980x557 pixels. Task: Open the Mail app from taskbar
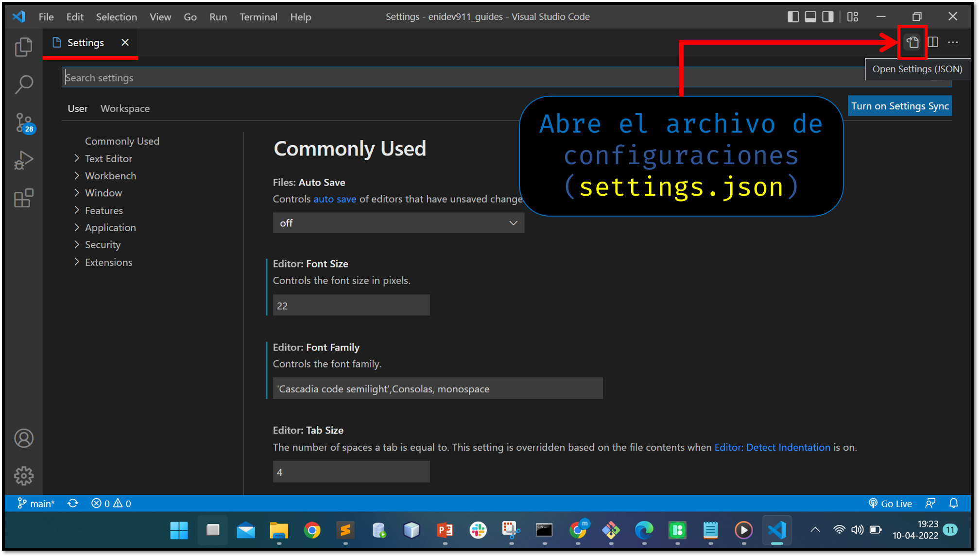(x=246, y=530)
